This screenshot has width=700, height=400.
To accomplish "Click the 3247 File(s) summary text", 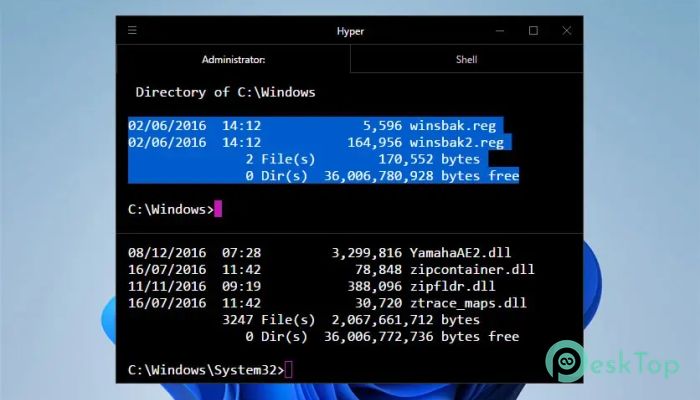I will click(x=268, y=320).
